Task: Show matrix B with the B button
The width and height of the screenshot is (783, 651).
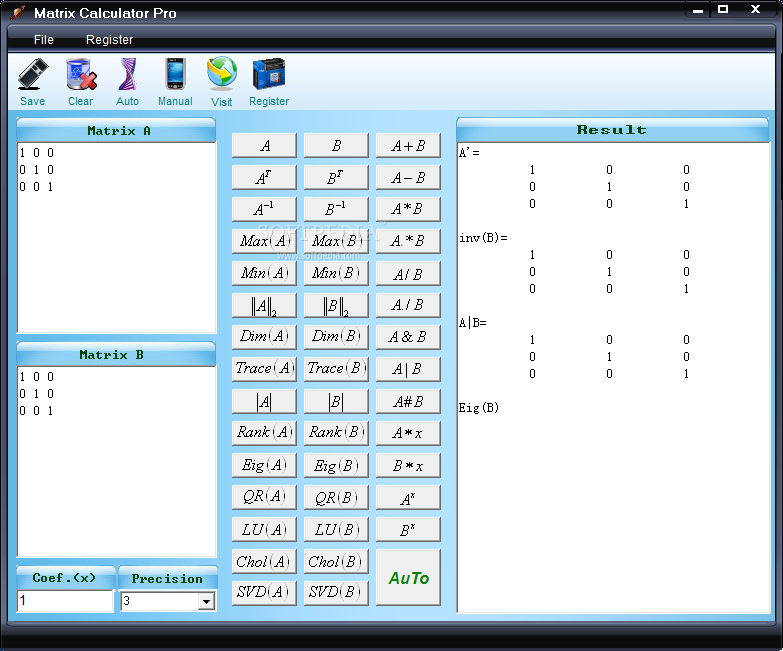Action: [x=336, y=145]
